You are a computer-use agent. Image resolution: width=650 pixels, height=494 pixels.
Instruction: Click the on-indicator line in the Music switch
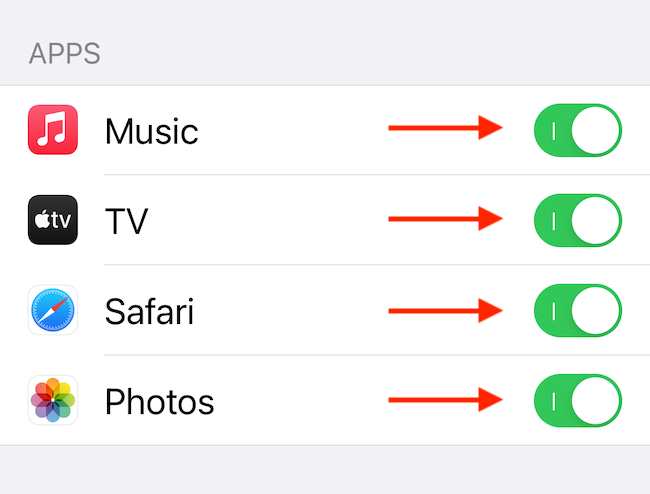click(x=553, y=131)
